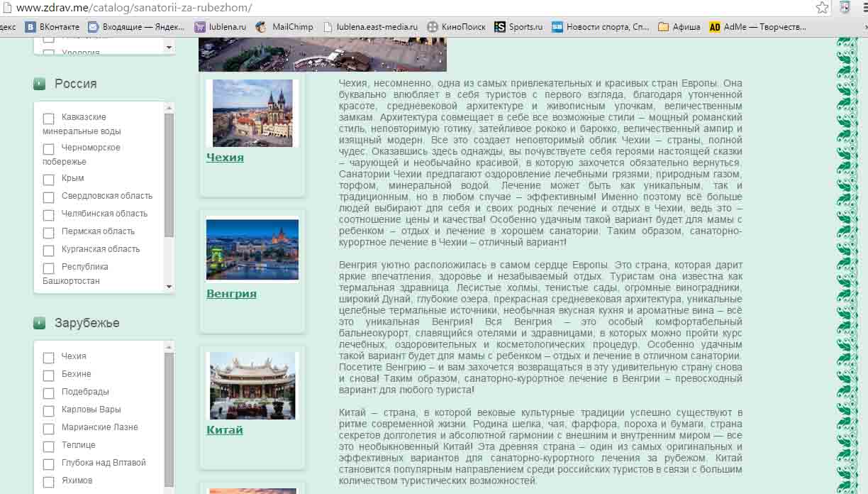The height and width of the screenshot is (494, 868).
Task: Check the Черноморское побережье checkbox
Action: (48, 149)
